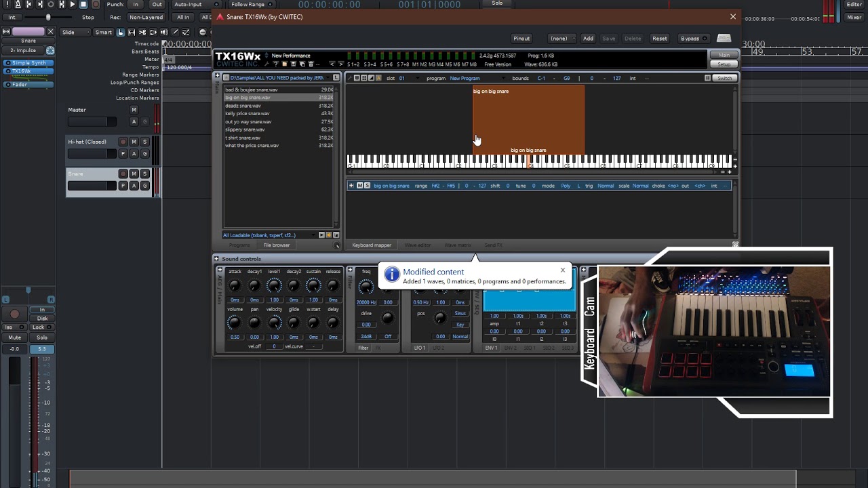Toggle Punch Out
The width and height of the screenshot is (868, 488).
point(157,4)
